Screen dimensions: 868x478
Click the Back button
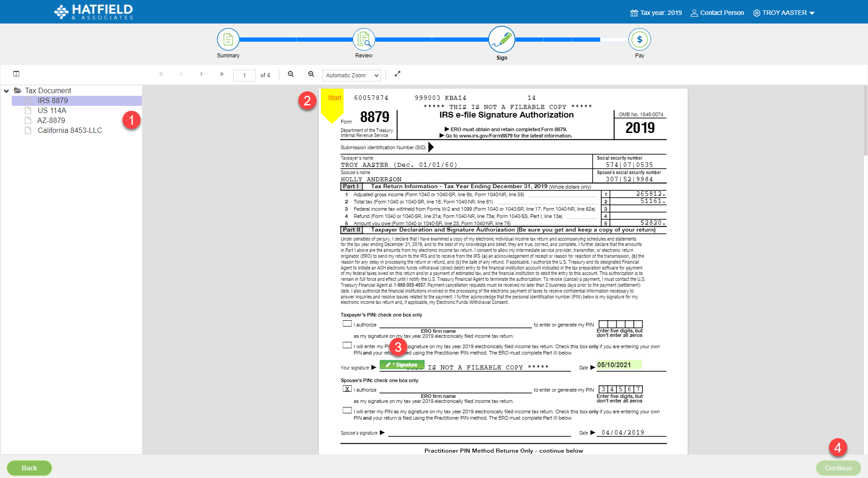click(x=29, y=468)
